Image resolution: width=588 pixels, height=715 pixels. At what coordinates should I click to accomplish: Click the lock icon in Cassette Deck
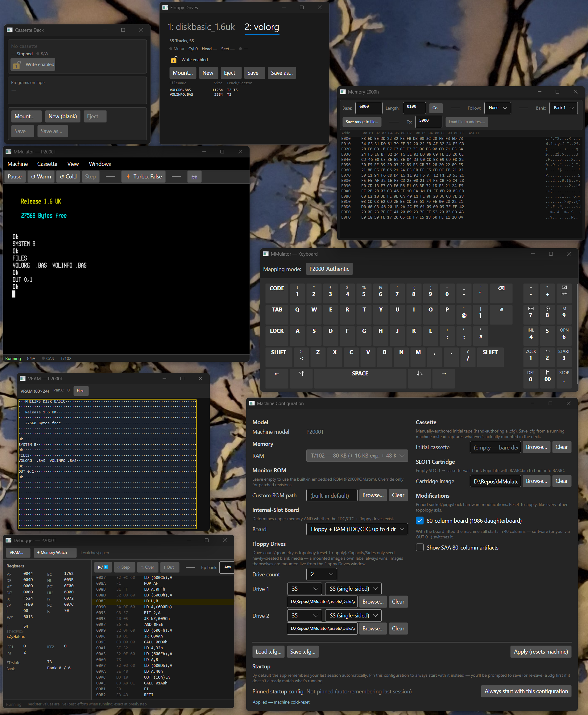coord(17,65)
